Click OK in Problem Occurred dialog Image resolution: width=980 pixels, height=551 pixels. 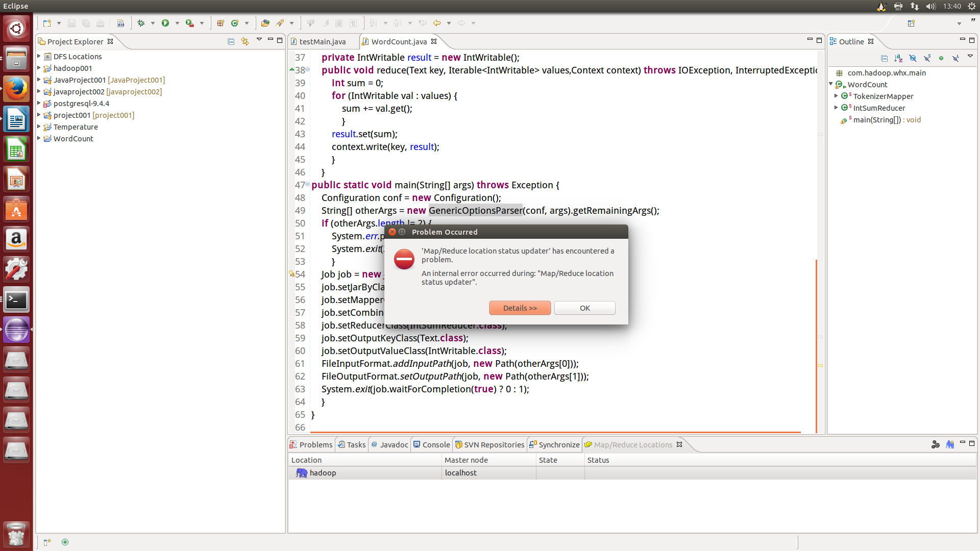585,308
